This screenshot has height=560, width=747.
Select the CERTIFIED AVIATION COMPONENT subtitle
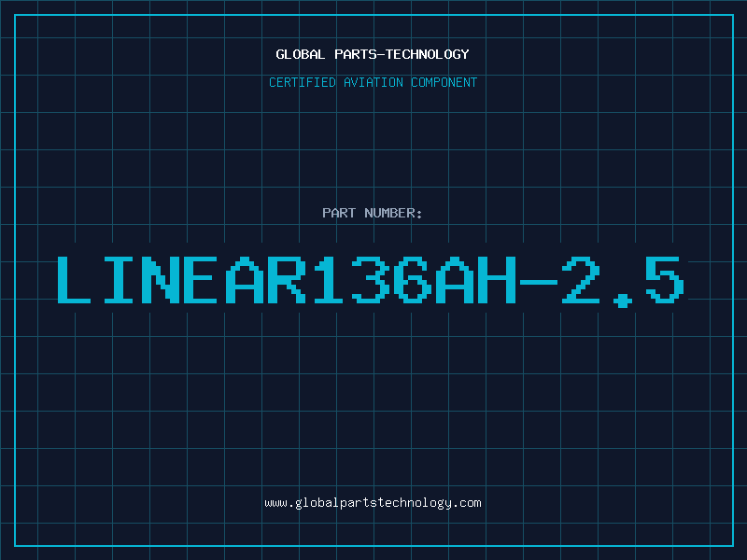(x=373, y=82)
